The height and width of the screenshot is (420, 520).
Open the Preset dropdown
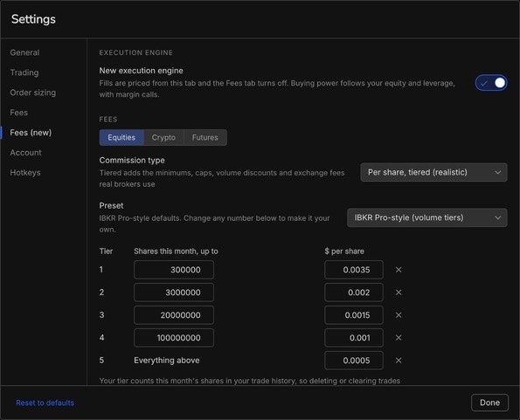click(x=427, y=217)
